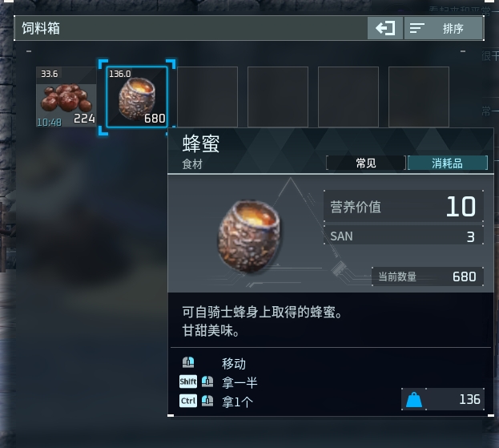Viewport: 499px width, 448px height.
Task: Click the 排序 sort button
Action: 443,28
